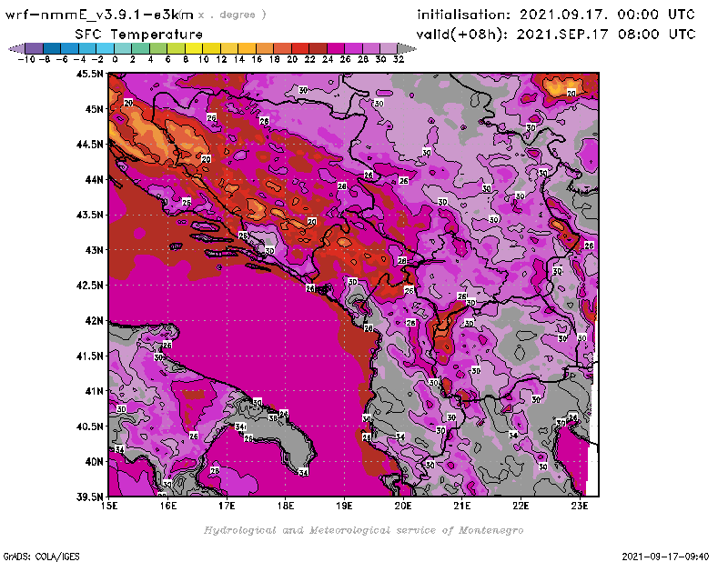The height and width of the screenshot is (562, 728).
Task: Click the legend swatch between 24 and 26
Action: pos(336,48)
